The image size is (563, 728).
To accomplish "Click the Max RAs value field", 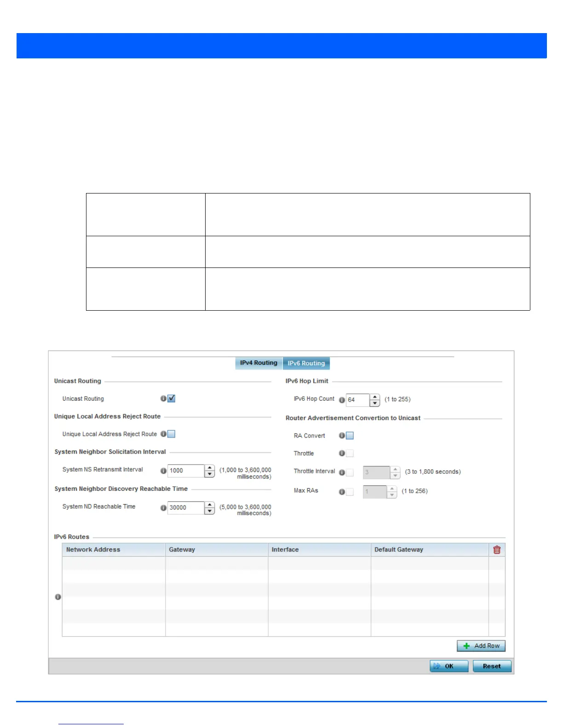I will click(x=375, y=492).
